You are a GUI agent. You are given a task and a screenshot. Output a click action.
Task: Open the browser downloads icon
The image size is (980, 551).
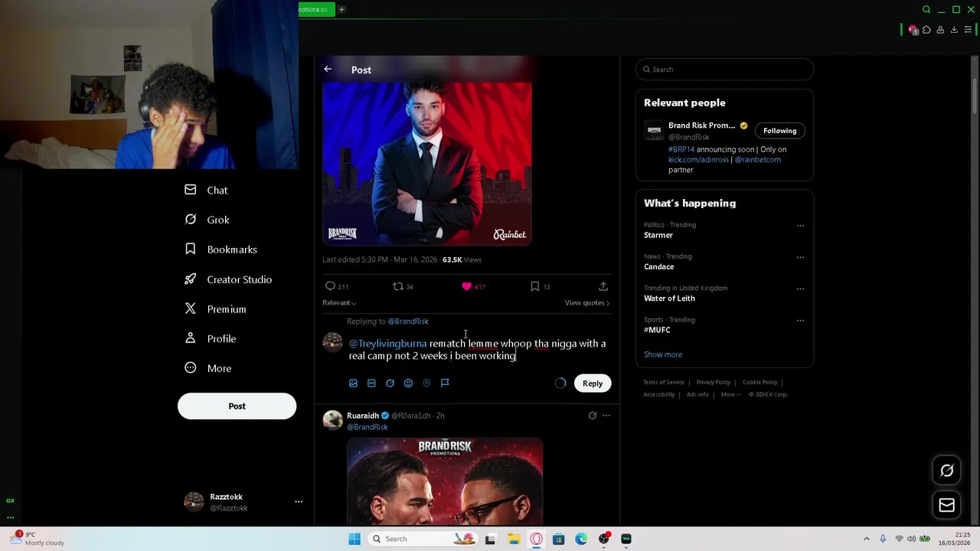click(954, 30)
